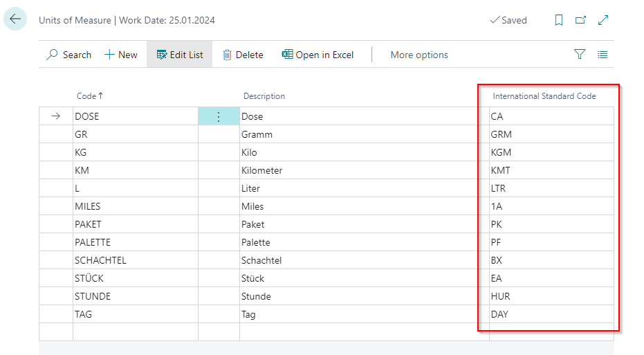Toggle Edit List mode
The width and height of the screenshot is (644, 355).
(x=180, y=55)
